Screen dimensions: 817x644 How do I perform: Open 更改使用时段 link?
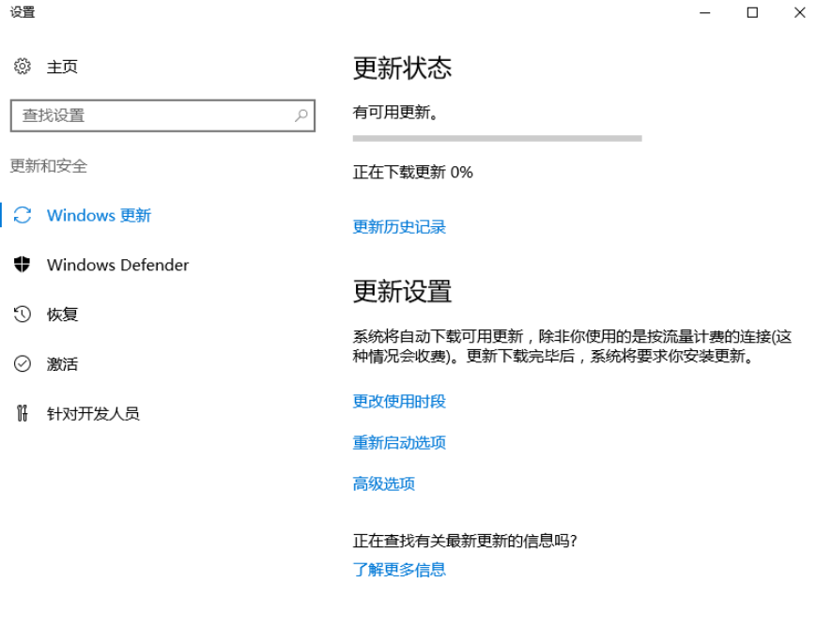399,401
